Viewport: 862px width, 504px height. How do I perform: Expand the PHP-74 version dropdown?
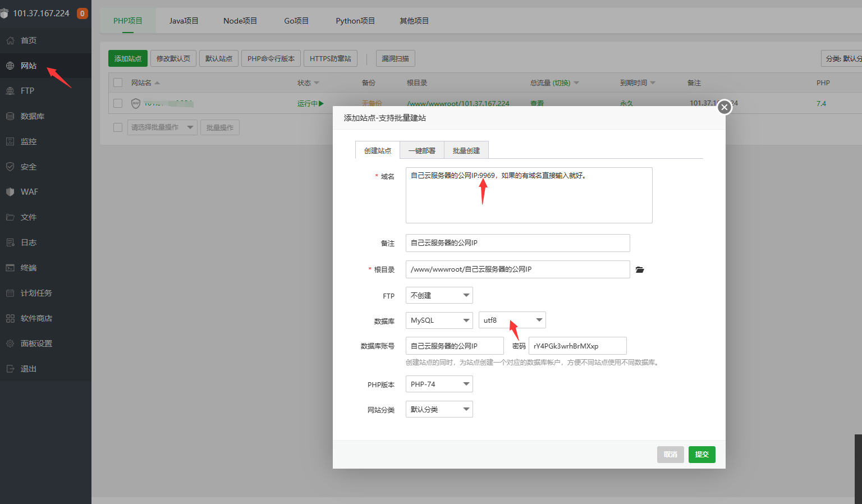439,384
